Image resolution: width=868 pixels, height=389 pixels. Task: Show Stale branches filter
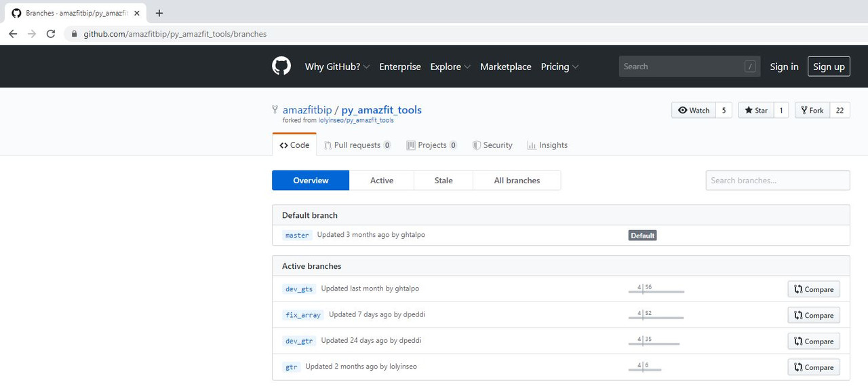pyautogui.click(x=443, y=181)
